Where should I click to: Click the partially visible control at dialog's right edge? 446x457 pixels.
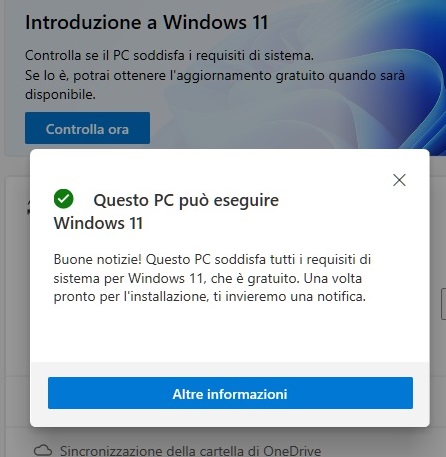443,304
